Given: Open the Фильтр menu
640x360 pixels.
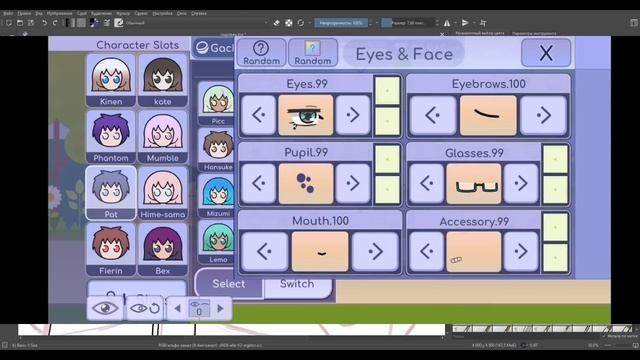Looking at the screenshot, I should tap(123, 13).
